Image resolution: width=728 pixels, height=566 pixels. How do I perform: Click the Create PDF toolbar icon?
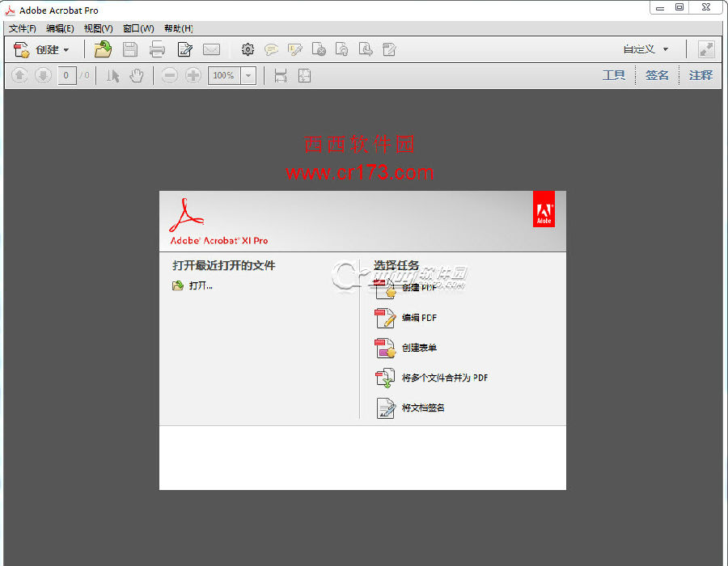pos(21,49)
